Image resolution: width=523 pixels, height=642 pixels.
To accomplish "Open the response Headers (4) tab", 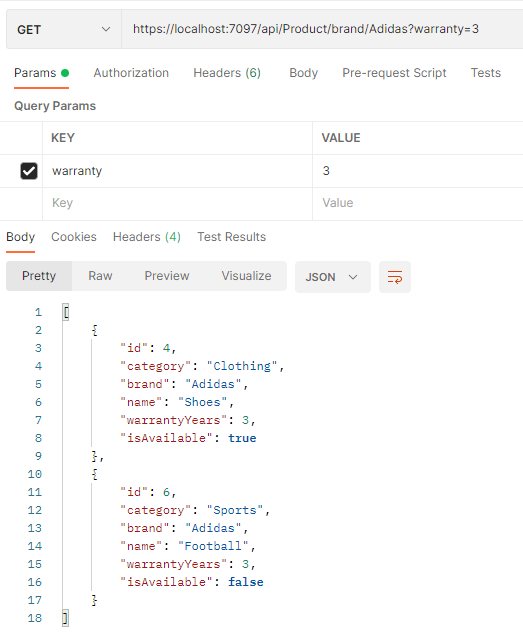I will (147, 237).
